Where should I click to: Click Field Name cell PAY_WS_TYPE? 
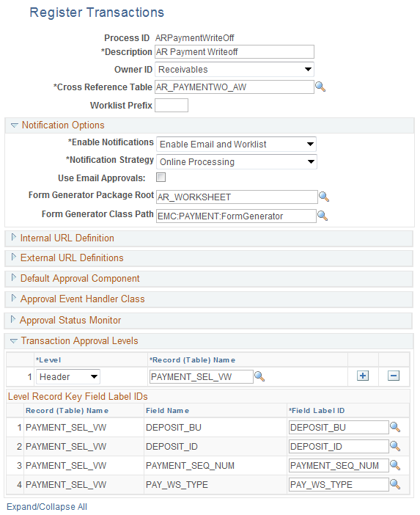(x=177, y=484)
